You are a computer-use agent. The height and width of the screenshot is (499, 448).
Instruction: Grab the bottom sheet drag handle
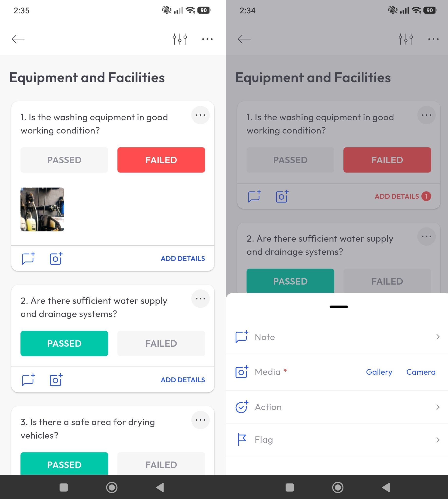tap(339, 307)
